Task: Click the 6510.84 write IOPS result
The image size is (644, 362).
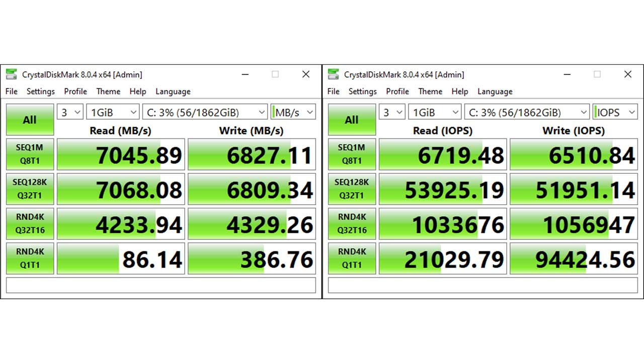Action: 574,154
